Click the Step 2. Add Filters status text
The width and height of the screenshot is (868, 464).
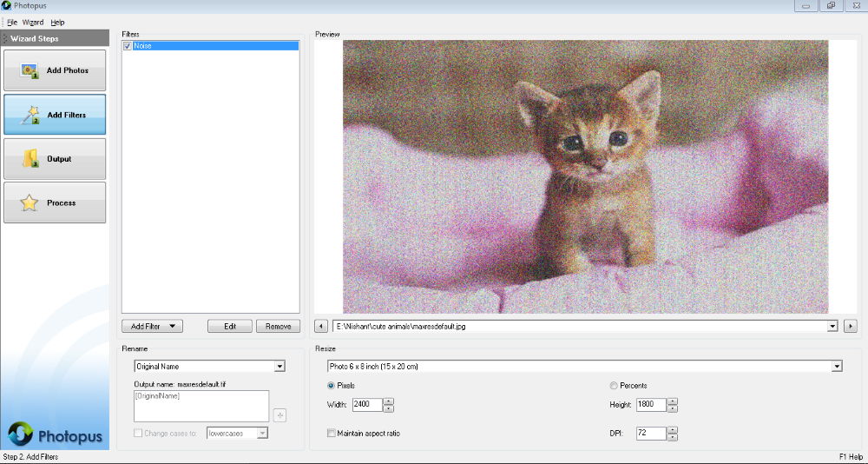pyautogui.click(x=31, y=457)
